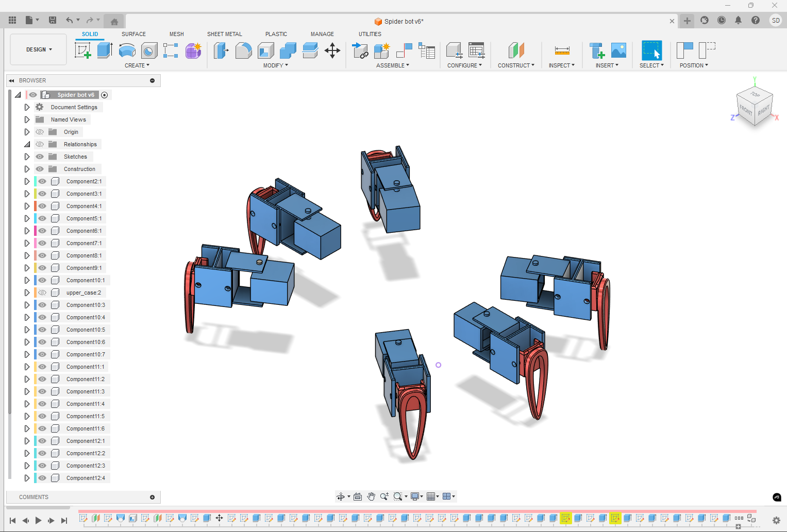Screen dimensions: 787x532
Task: Open the MODIFY dropdown menu
Action: pyautogui.click(x=276, y=65)
